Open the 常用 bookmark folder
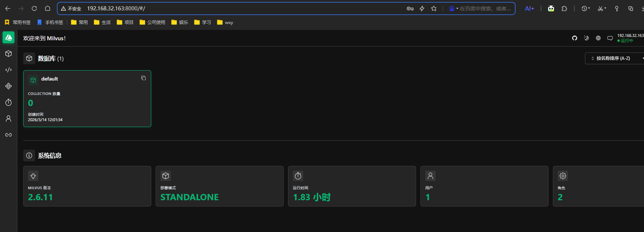Viewport: 644px width, 232px height. (79, 22)
